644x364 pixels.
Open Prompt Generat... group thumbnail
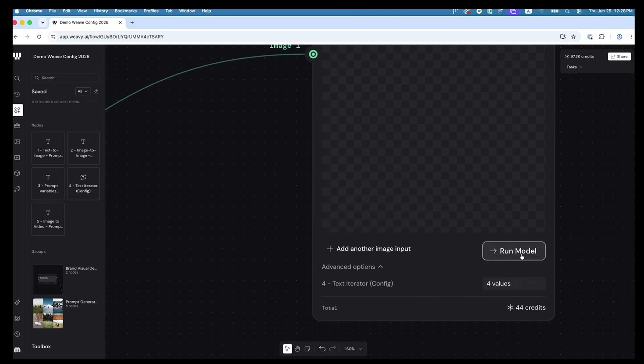point(48,313)
